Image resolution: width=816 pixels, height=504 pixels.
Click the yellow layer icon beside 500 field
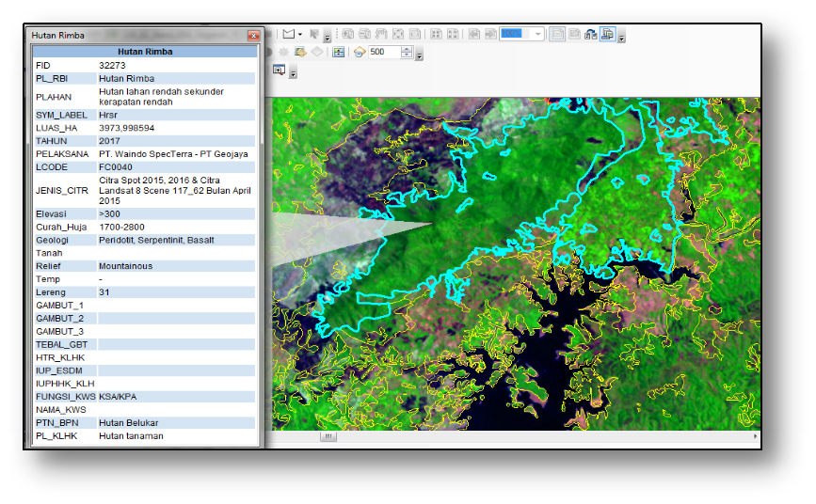[x=360, y=53]
